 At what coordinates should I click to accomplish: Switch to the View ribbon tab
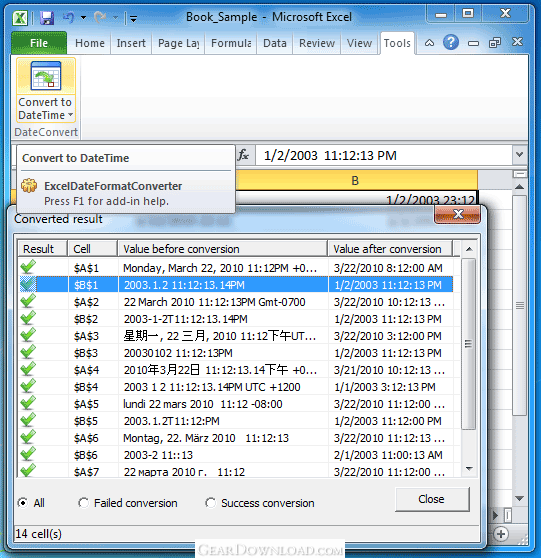pos(359,43)
